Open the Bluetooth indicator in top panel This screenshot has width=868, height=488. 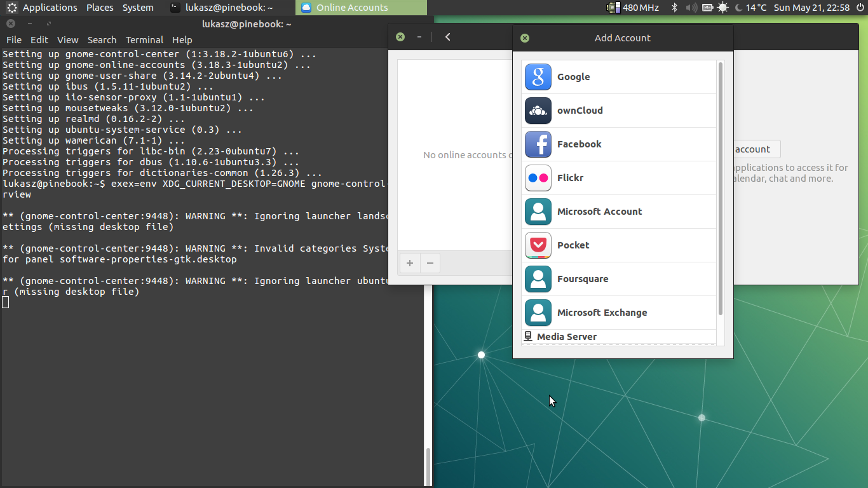click(674, 8)
